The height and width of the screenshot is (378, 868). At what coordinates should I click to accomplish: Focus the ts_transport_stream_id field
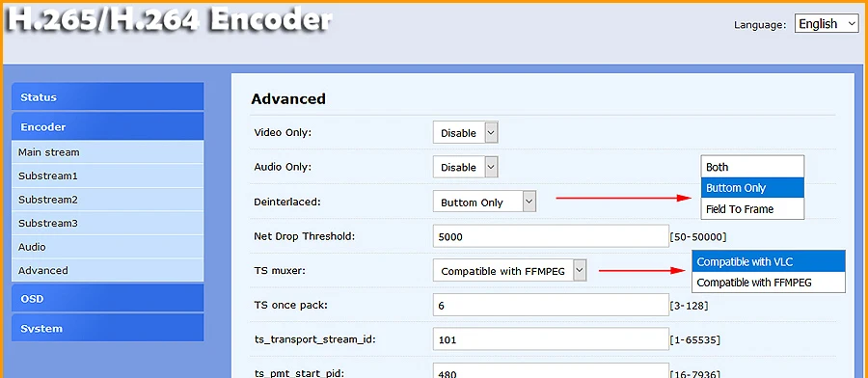click(x=551, y=339)
